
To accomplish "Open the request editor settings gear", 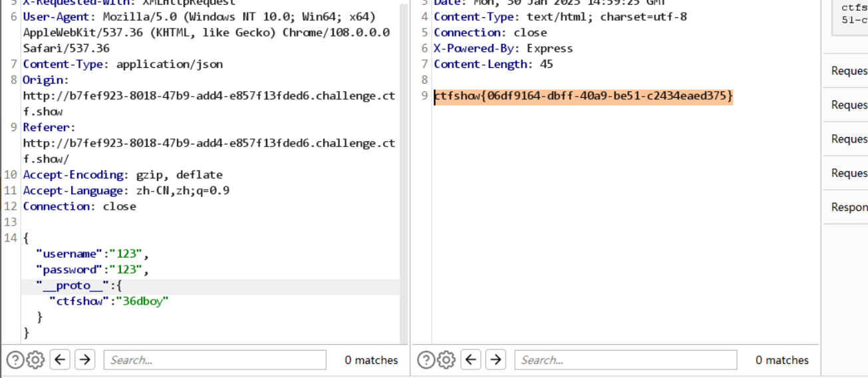I will click(x=35, y=360).
